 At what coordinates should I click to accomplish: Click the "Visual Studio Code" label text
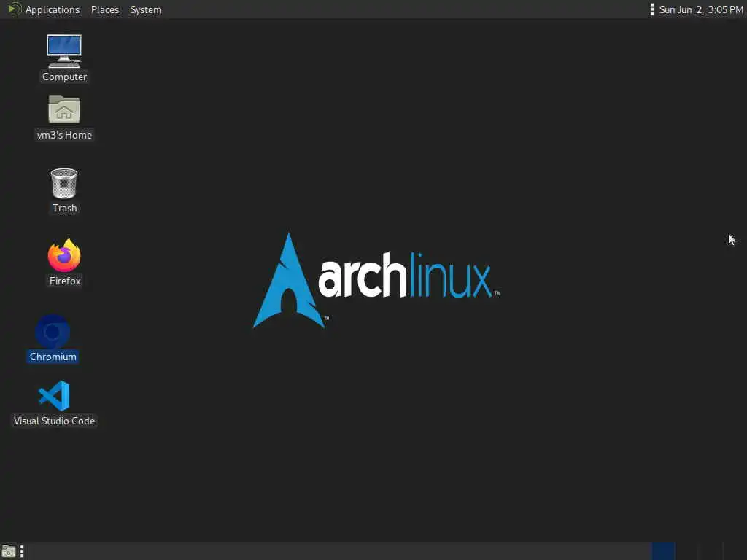pos(54,421)
